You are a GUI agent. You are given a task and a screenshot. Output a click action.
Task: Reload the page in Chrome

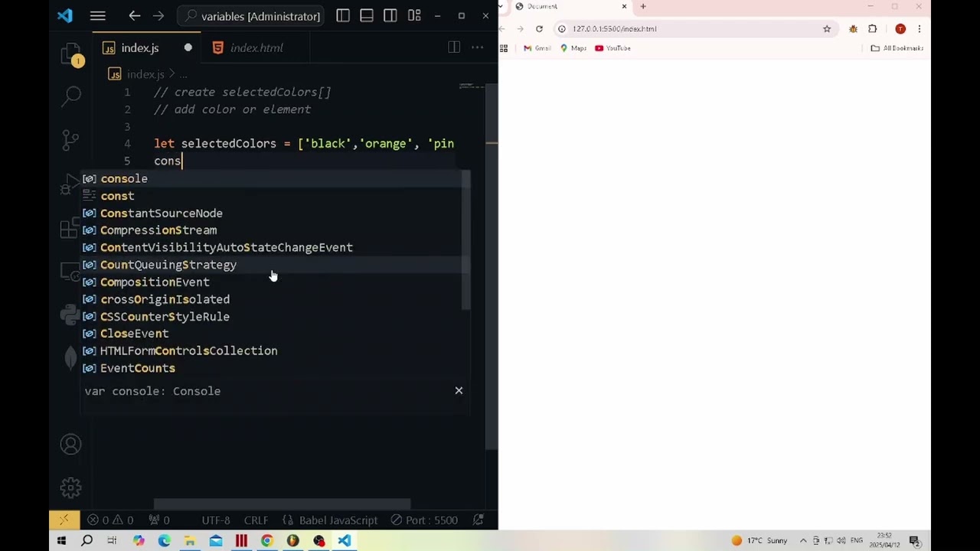pyautogui.click(x=539, y=29)
